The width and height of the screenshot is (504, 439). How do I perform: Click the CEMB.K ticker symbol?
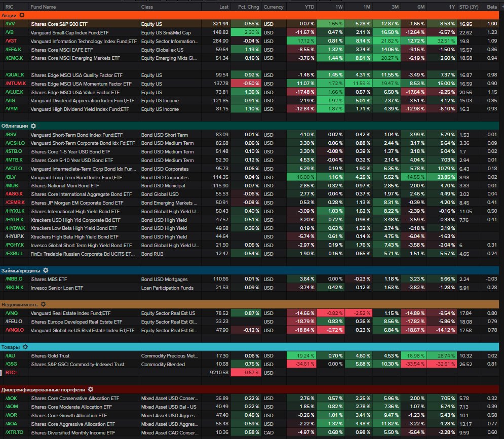(x=15, y=203)
